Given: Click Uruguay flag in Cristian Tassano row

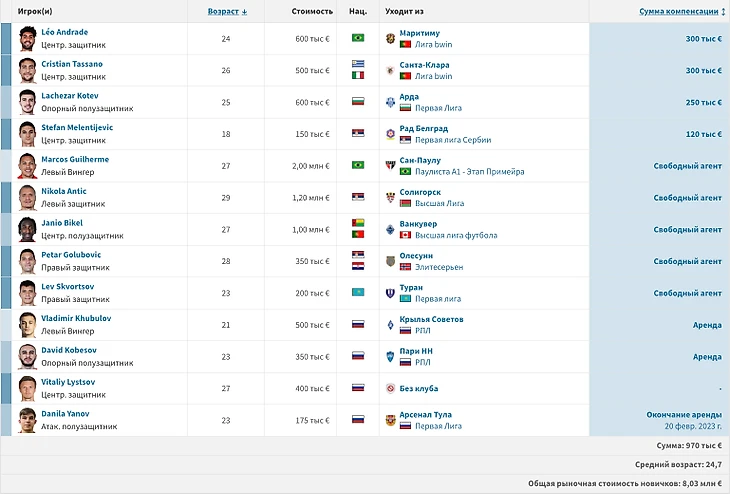Looking at the screenshot, I should [358, 64].
